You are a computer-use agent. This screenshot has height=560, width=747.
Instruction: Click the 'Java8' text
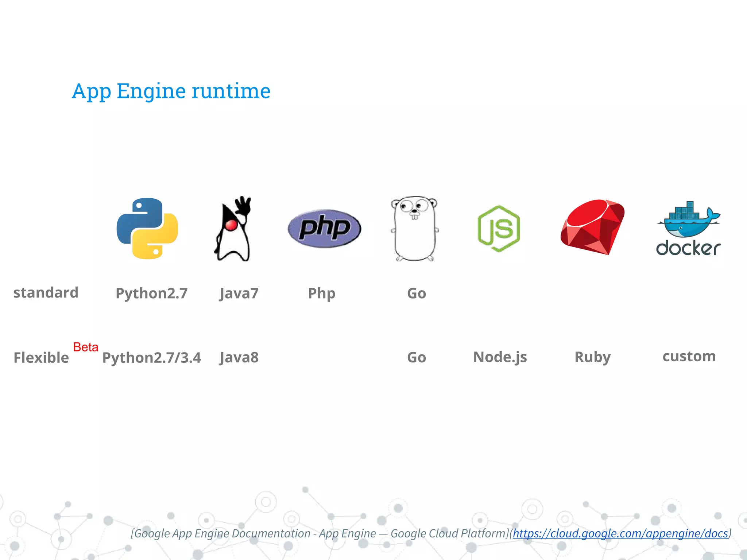tap(239, 357)
